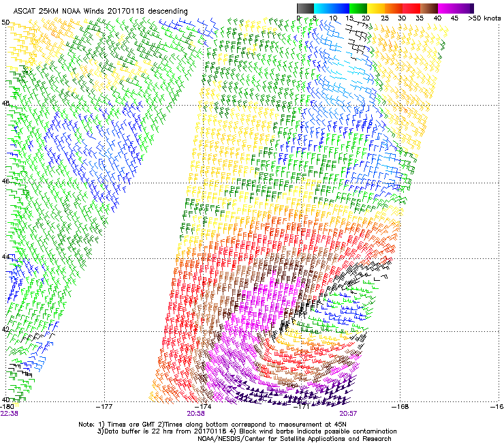Click the '>50 knots' legend label
504x443 pixels.
point(484,18)
